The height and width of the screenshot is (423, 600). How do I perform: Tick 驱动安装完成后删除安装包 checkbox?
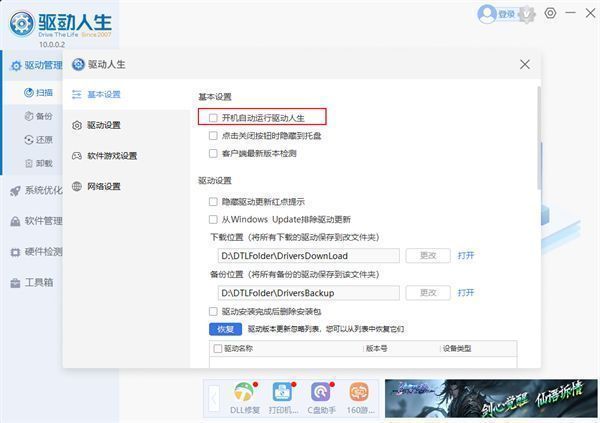[213, 311]
